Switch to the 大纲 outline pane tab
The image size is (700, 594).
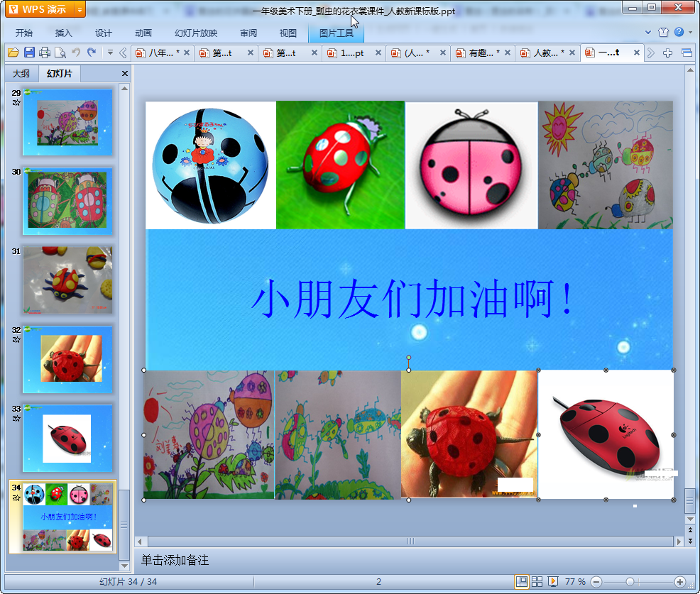point(21,74)
